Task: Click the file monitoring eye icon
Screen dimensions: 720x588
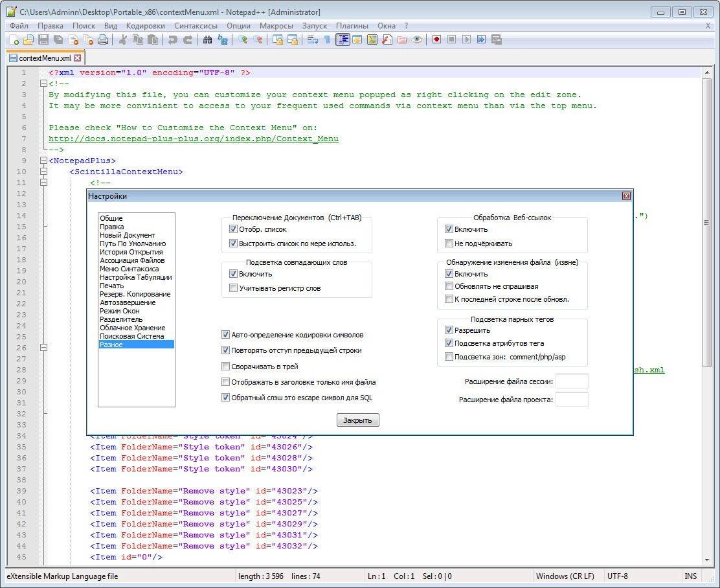Action: (x=417, y=40)
